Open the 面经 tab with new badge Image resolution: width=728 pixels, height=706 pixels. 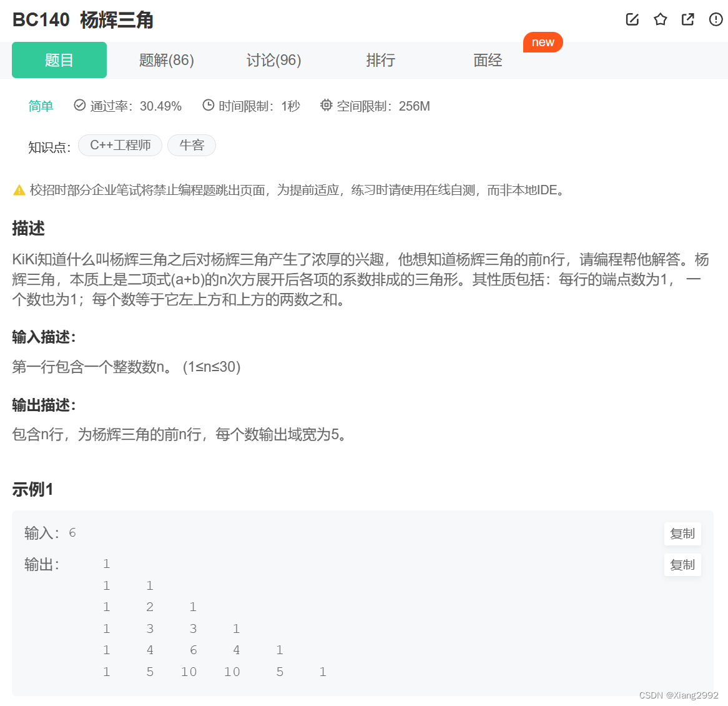point(488,60)
